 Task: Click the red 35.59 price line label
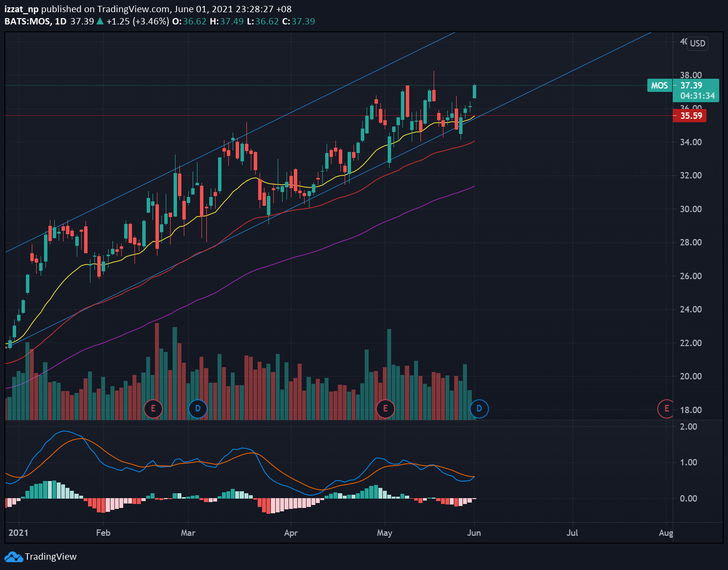[690, 116]
